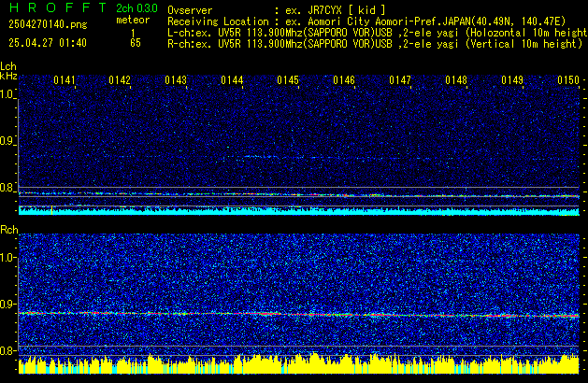The image size is (588, 383).
Task: Click the meteor count value 65
Action: tap(136, 43)
